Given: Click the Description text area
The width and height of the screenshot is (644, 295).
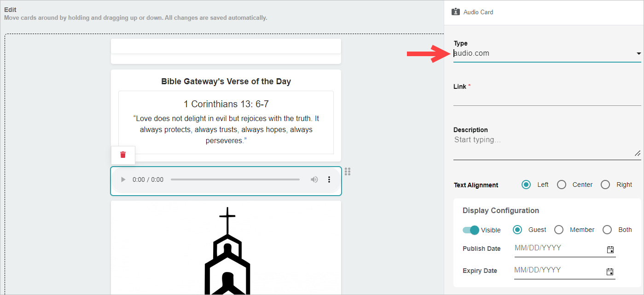Looking at the screenshot, I should coord(547,147).
